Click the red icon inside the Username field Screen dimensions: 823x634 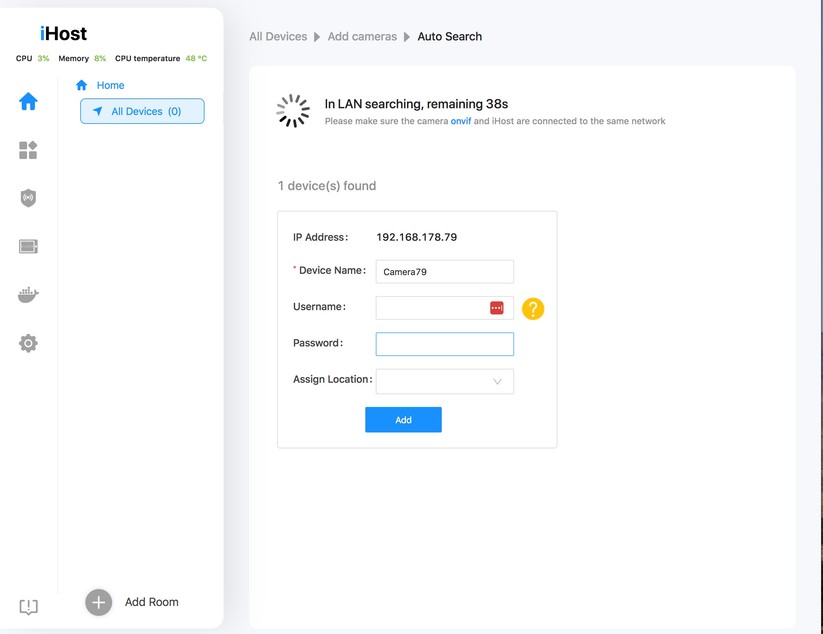496,307
